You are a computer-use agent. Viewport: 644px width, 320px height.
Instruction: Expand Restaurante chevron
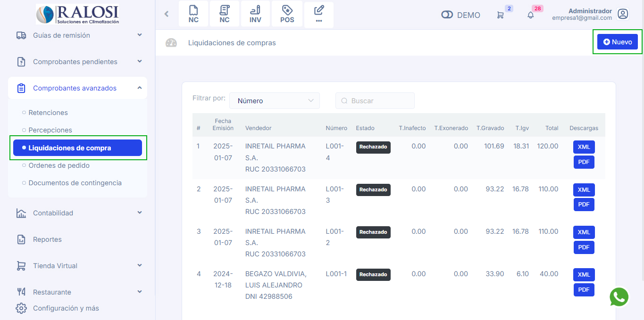point(140,292)
